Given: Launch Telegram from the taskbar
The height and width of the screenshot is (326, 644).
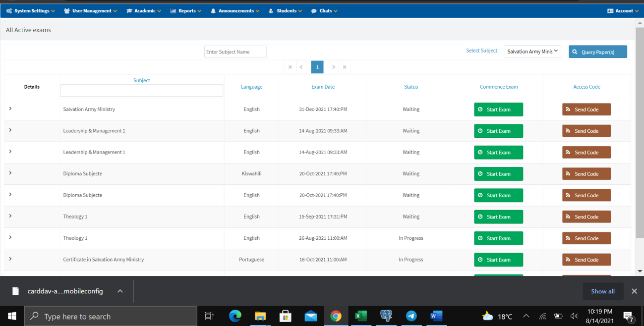Looking at the screenshot, I should point(411,316).
